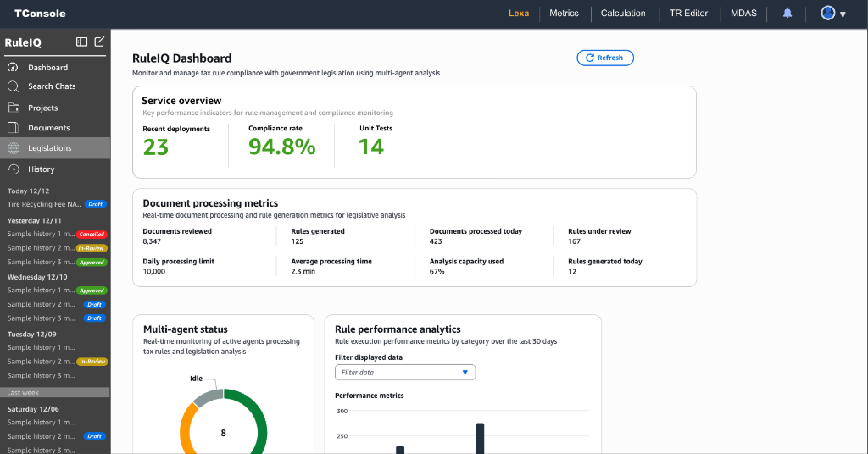Image resolution: width=868 pixels, height=454 pixels.
Task: Open the Tire Recycling Fee history entry
Action: 42,204
